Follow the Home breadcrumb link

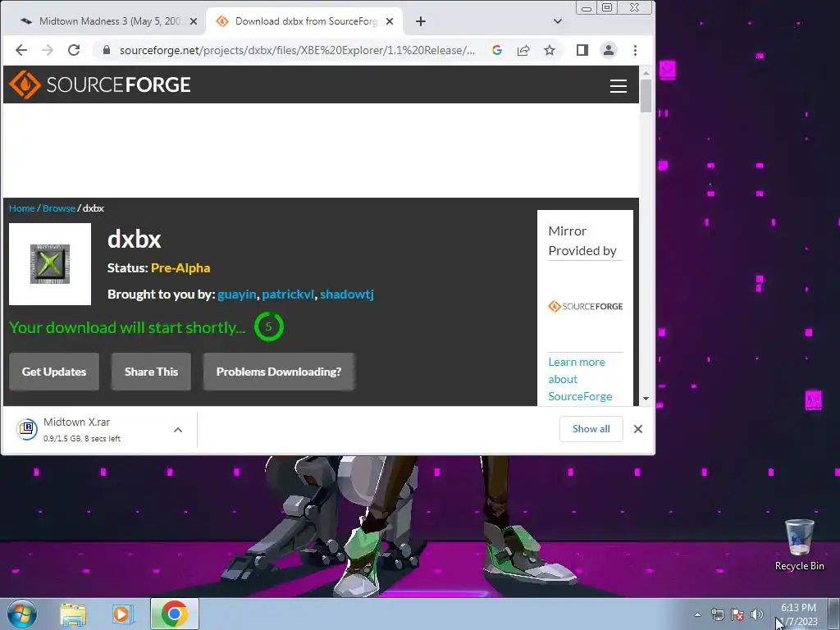click(22, 208)
